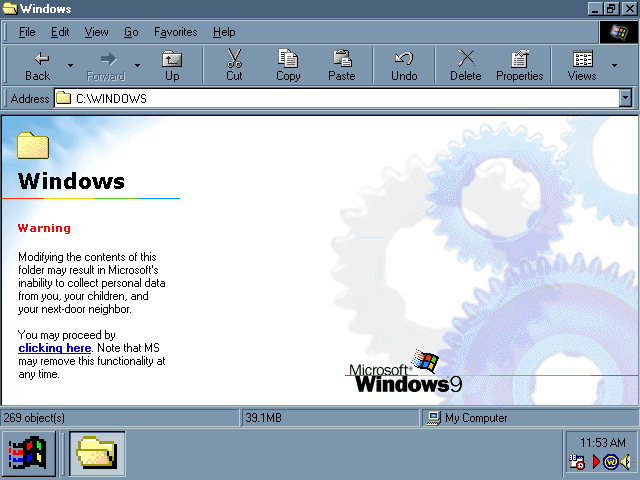Screen dimensions: 640x480
Task: Click the Microsoft Windows9 logo
Action: pos(406,371)
